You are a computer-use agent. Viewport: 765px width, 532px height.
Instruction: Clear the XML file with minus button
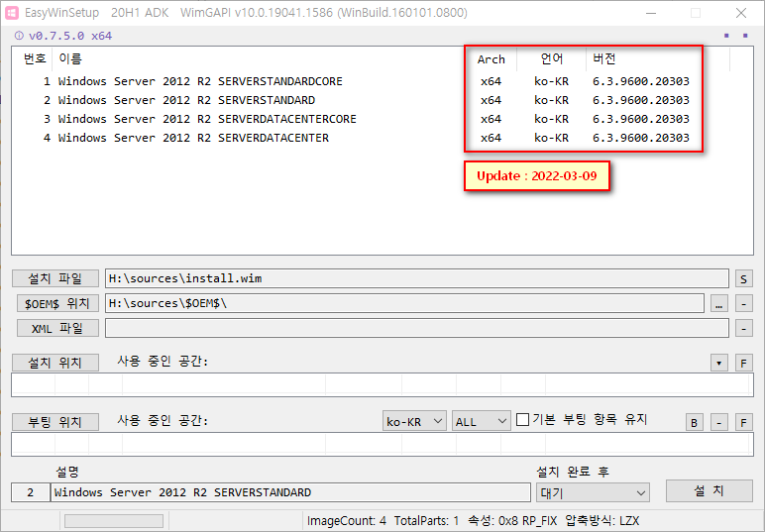click(x=743, y=328)
